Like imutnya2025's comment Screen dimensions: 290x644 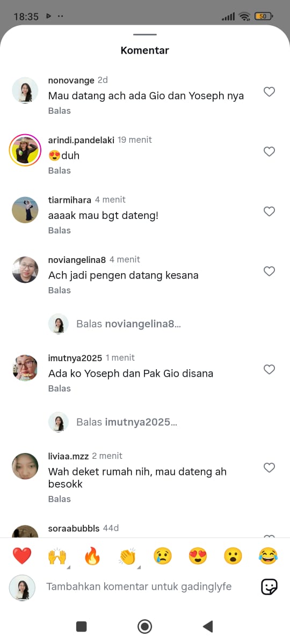[x=269, y=370]
